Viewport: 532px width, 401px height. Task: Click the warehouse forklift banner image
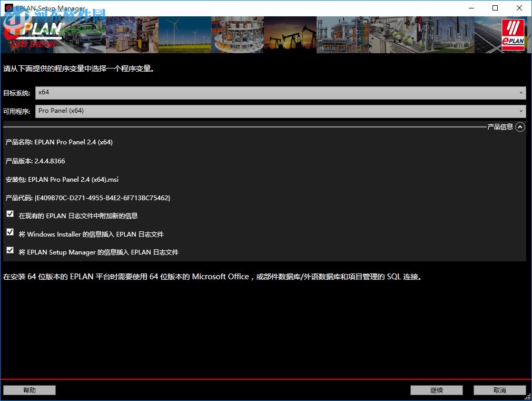[132, 34]
